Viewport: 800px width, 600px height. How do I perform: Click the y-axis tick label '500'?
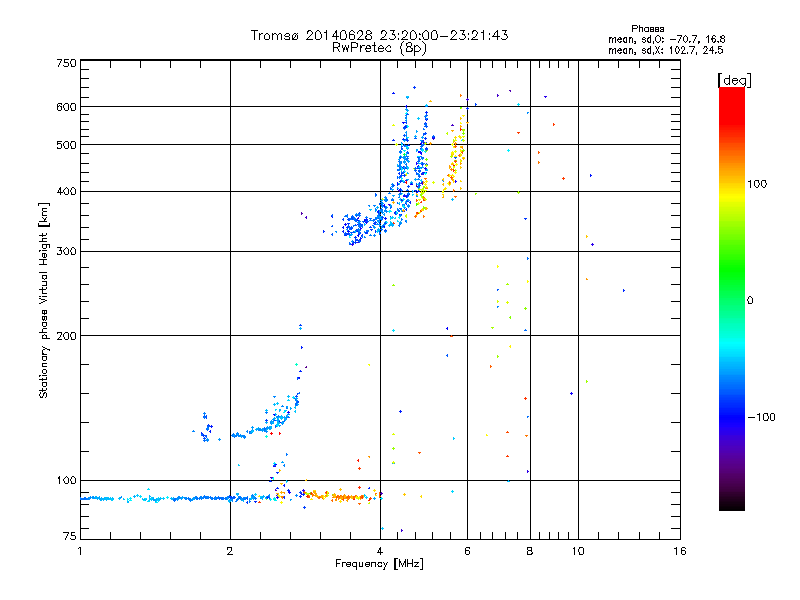(66, 145)
